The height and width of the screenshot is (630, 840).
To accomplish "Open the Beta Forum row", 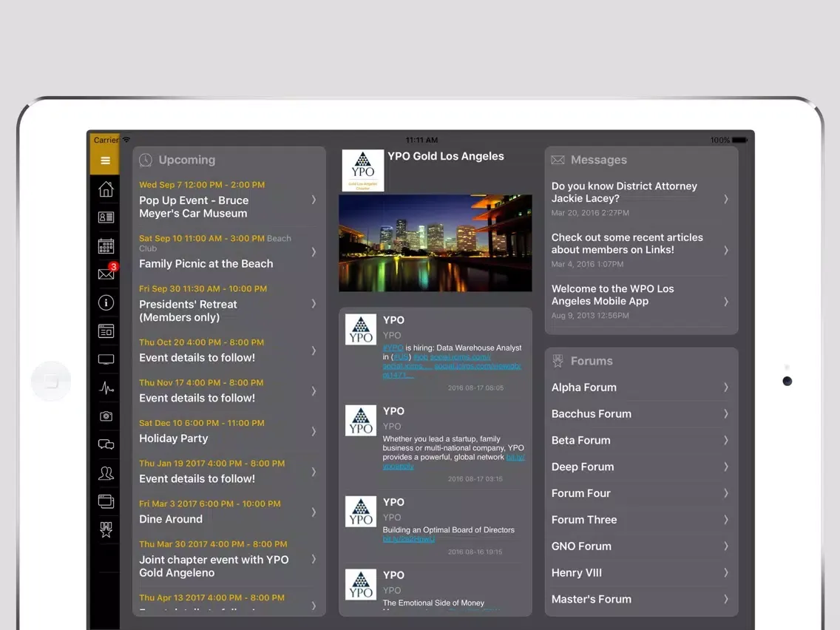I will (641, 441).
